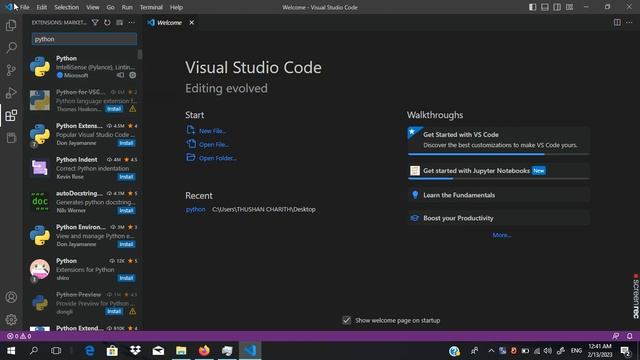This screenshot has height=360, width=640.
Task: Close the Welcome tab
Action: (191, 22)
